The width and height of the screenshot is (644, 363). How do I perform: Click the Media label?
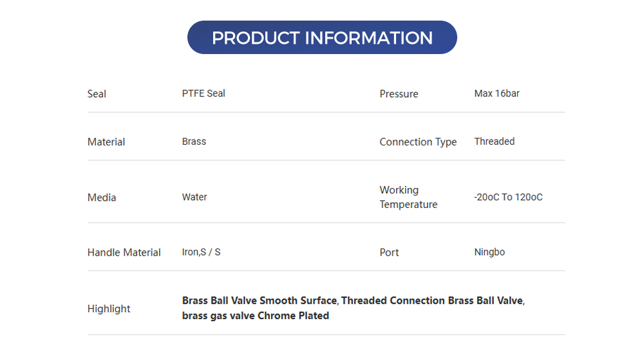(102, 198)
